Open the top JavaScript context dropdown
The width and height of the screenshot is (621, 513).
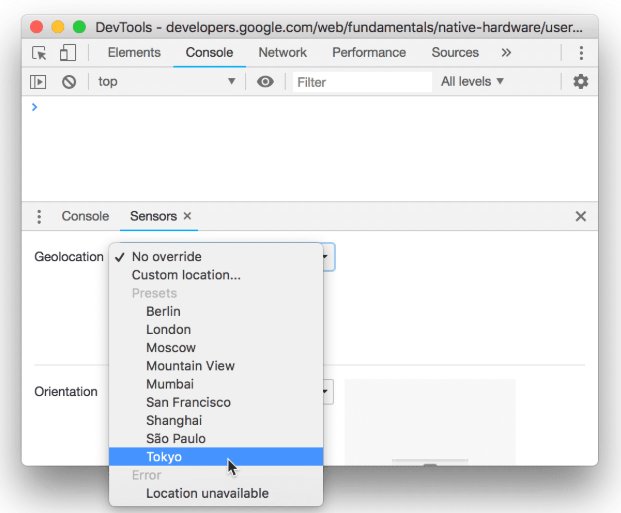(165, 82)
